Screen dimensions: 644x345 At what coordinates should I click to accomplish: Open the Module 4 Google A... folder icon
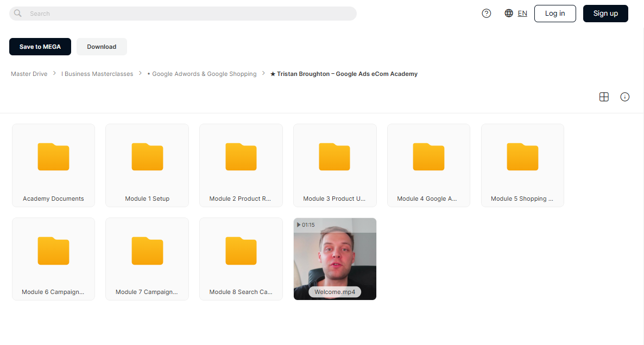tap(428, 157)
